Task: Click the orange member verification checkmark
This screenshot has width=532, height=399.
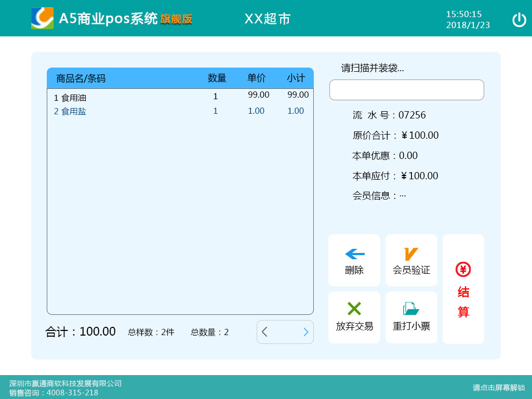Action: 410,254
